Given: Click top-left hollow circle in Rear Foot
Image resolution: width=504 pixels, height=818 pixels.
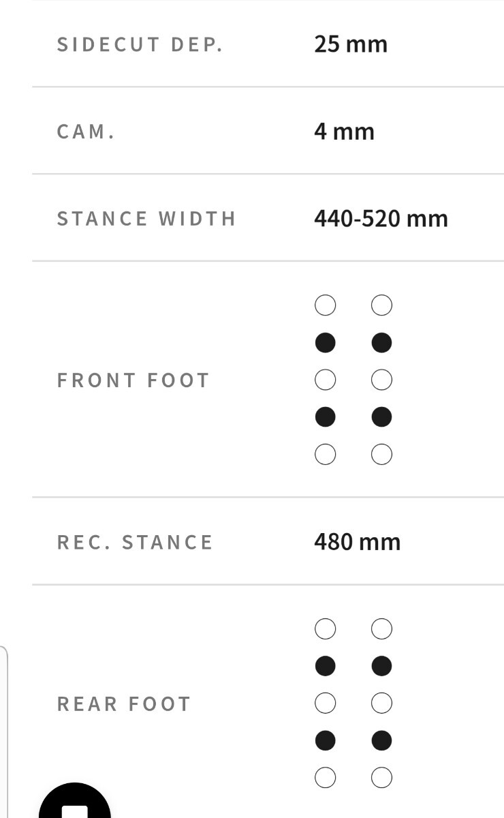Looking at the screenshot, I should click(325, 628).
